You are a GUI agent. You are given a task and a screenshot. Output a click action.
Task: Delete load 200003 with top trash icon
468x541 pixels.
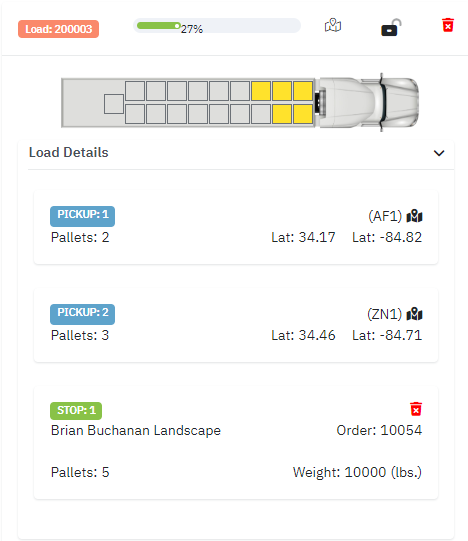click(x=448, y=25)
